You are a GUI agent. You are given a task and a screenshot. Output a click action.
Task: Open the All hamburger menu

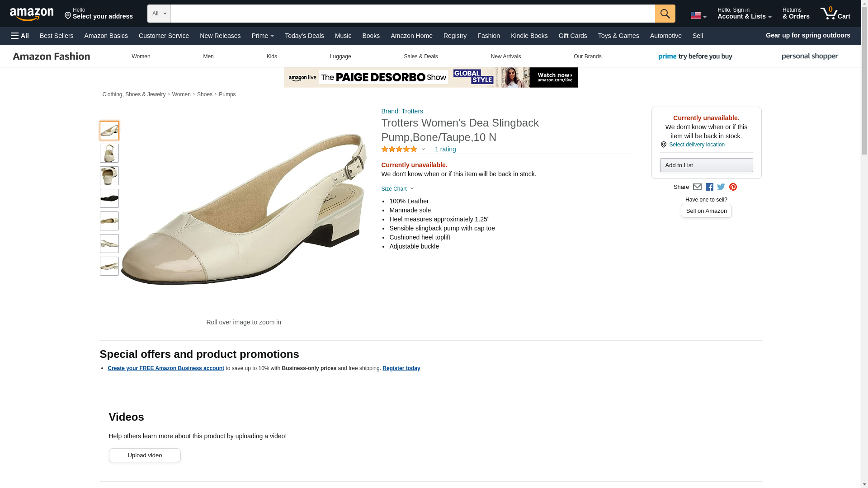tap(20, 36)
